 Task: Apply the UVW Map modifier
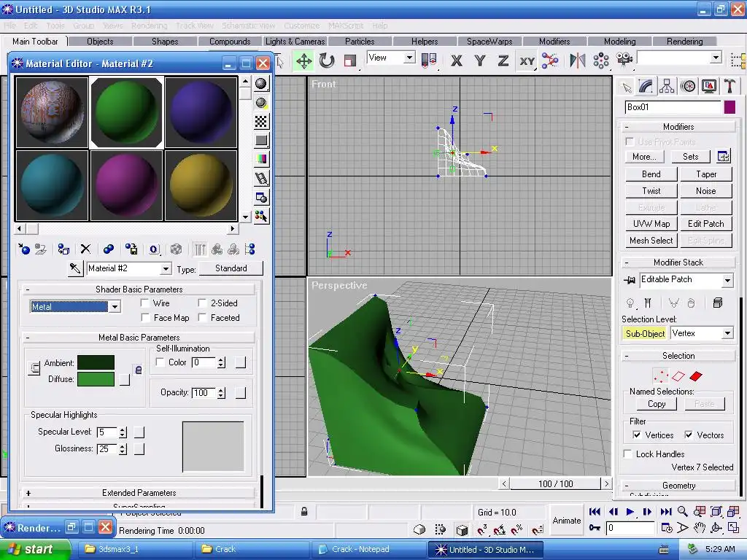pyautogui.click(x=651, y=224)
